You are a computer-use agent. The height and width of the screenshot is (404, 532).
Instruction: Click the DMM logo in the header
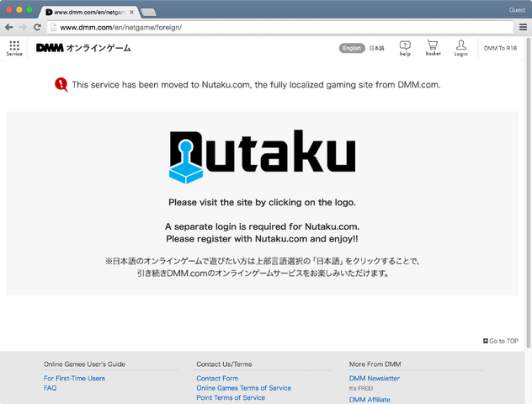click(x=50, y=48)
